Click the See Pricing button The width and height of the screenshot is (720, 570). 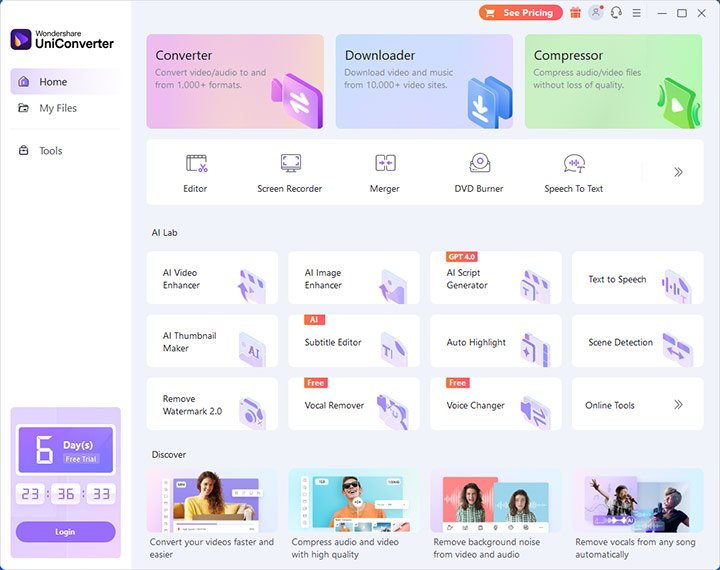pos(521,13)
